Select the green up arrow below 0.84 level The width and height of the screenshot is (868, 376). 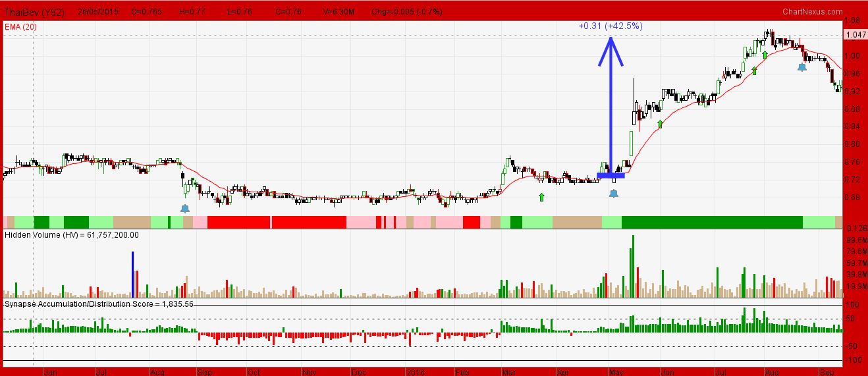point(660,124)
